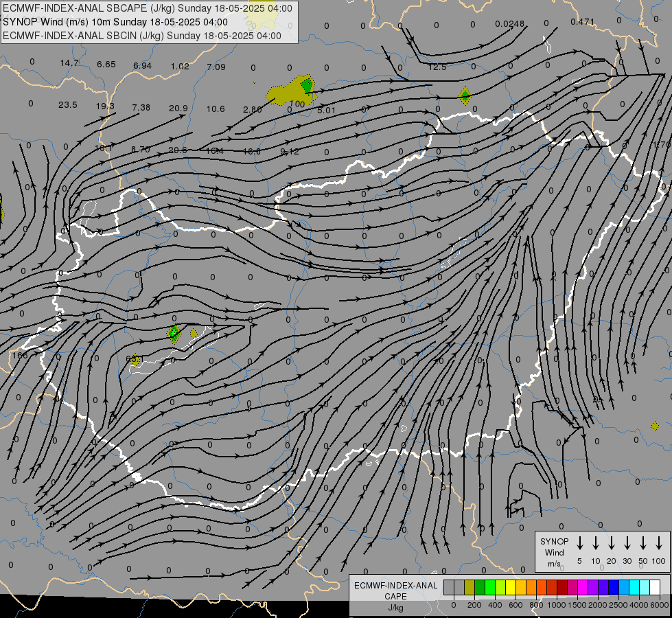The height and width of the screenshot is (618, 672).
Task: Click the 0.0248 CAPE value
Action: point(509,23)
